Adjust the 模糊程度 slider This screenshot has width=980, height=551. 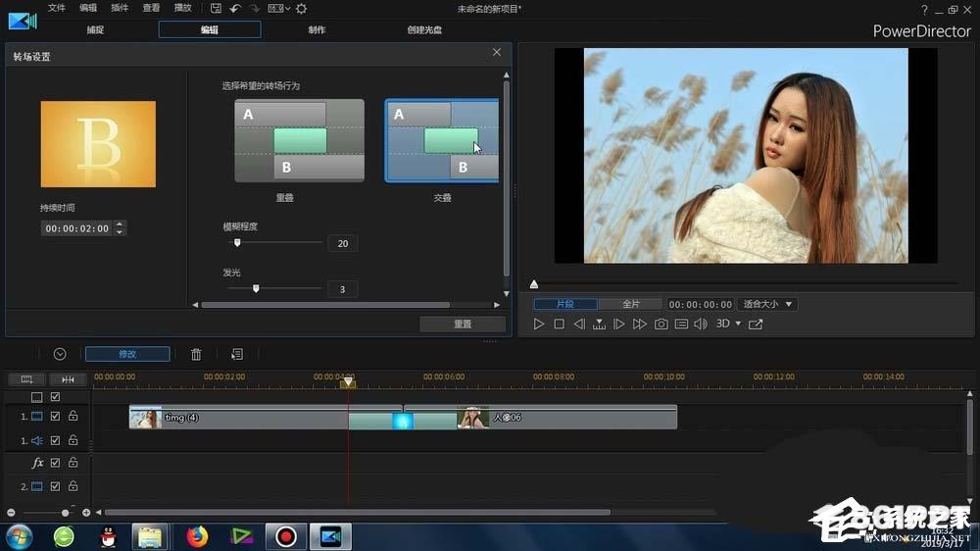[237, 243]
